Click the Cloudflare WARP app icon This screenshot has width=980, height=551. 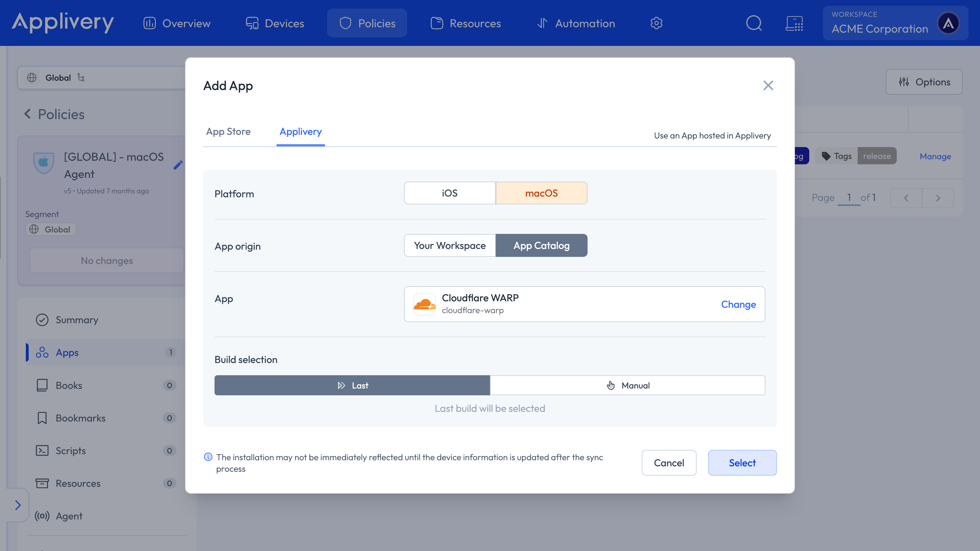click(424, 304)
